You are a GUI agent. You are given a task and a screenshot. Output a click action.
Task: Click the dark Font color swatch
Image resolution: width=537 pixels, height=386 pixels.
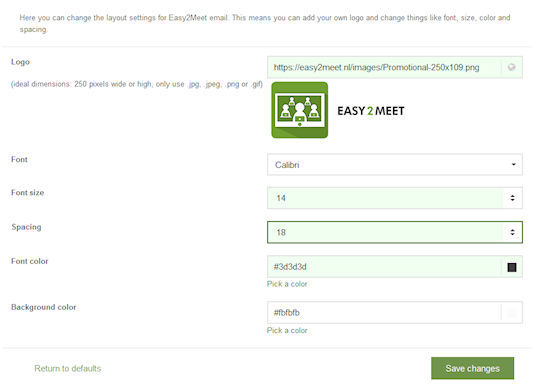coord(512,267)
